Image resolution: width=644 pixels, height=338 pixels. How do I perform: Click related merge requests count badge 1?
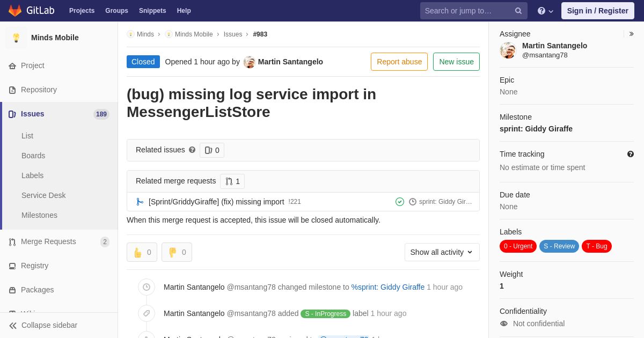(232, 181)
